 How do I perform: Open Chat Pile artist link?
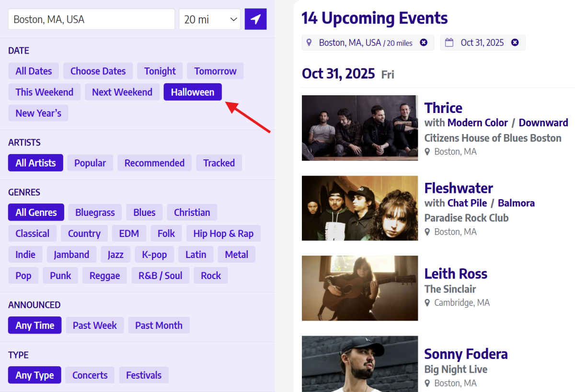(467, 203)
